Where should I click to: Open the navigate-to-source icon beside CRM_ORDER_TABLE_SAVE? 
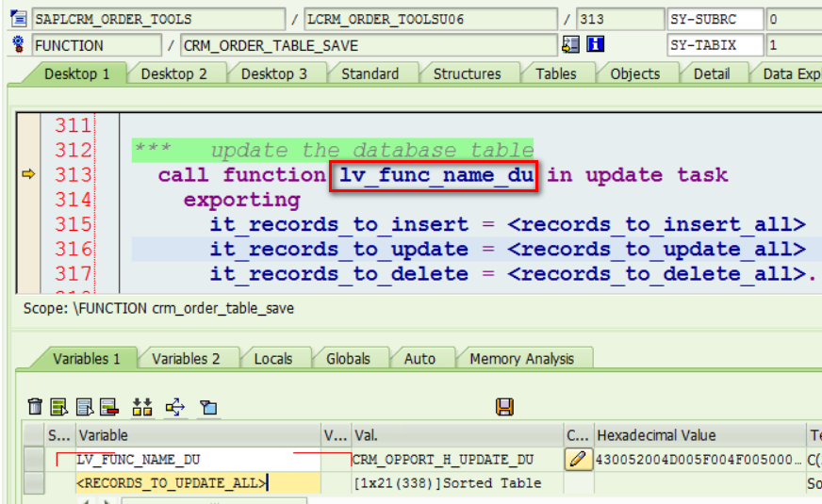coord(570,44)
